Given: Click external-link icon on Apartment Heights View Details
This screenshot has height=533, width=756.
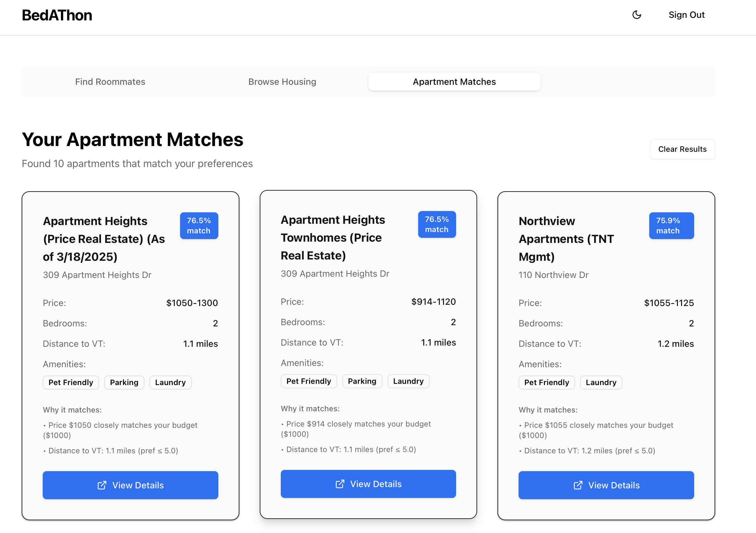Looking at the screenshot, I should [102, 485].
